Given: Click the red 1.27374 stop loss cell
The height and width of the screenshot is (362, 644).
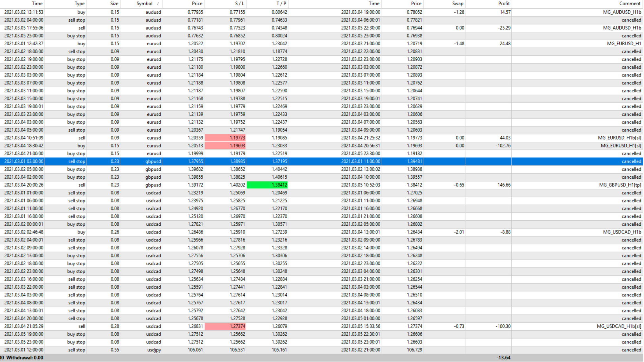Looking at the screenshot, I should click(x=225, y=326).
